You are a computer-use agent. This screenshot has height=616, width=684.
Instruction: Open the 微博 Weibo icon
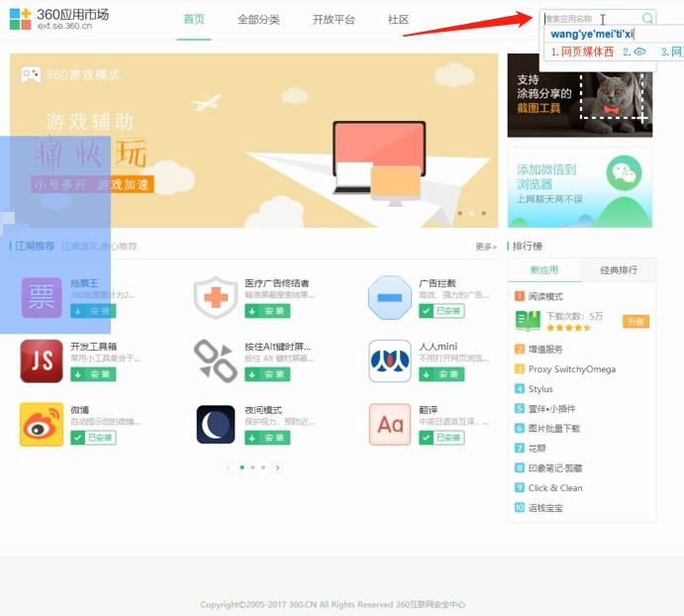(42, 424)
